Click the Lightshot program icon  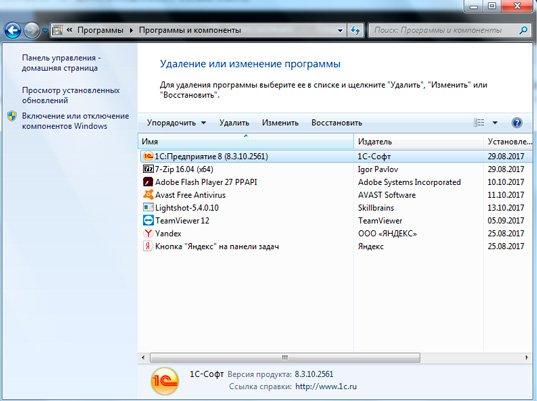tap(148, 208)
